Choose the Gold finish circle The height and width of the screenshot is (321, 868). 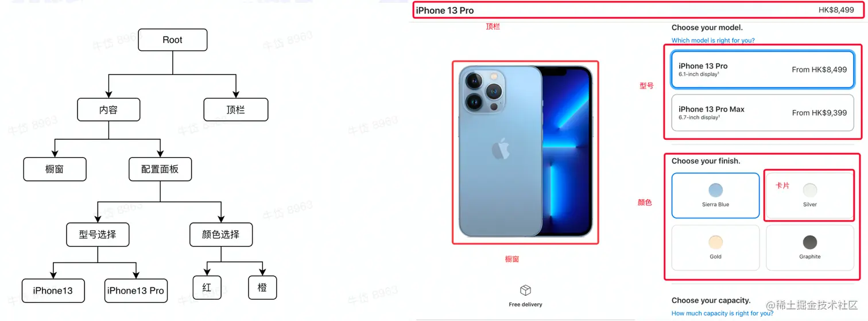click(x=715, y=242)
